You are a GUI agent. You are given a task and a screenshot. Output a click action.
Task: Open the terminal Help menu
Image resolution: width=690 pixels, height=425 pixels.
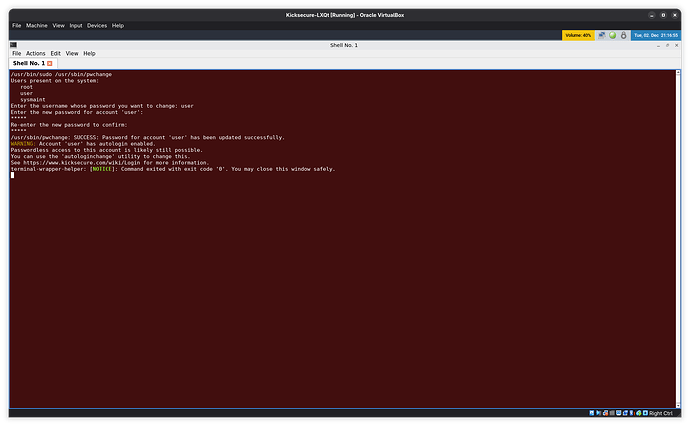pyautogui.click(x=89, y=53)
